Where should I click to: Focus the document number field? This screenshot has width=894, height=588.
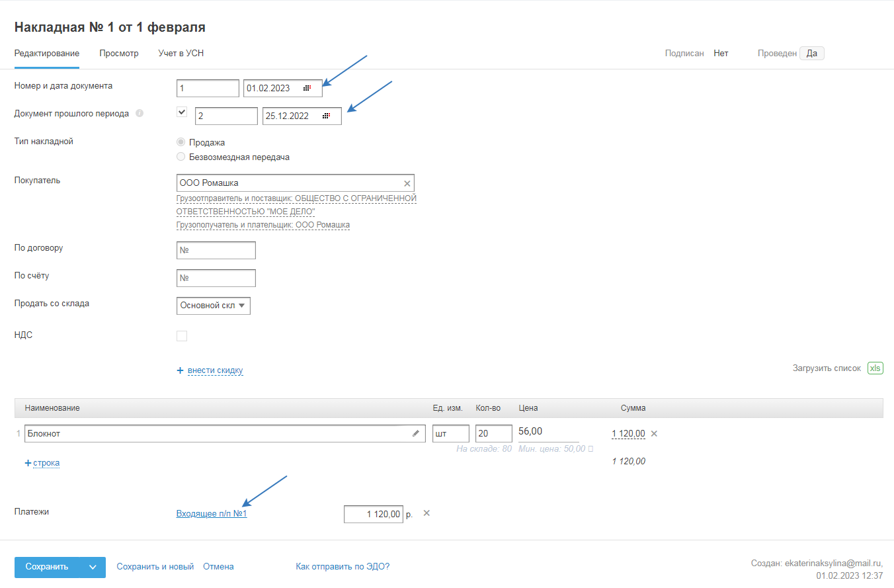208,88
